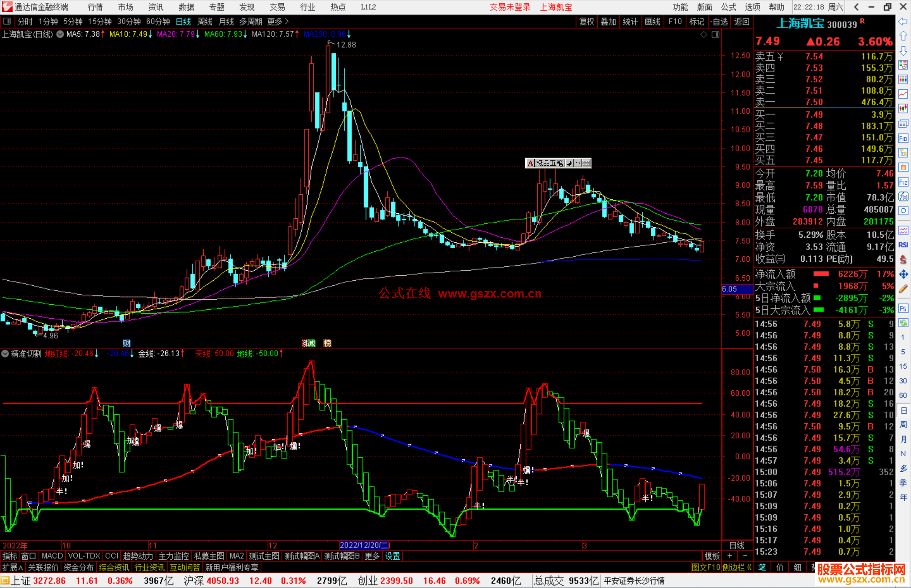
Task: Click the f(x) formula sidebar icon
Action: [x=903, y=196]
